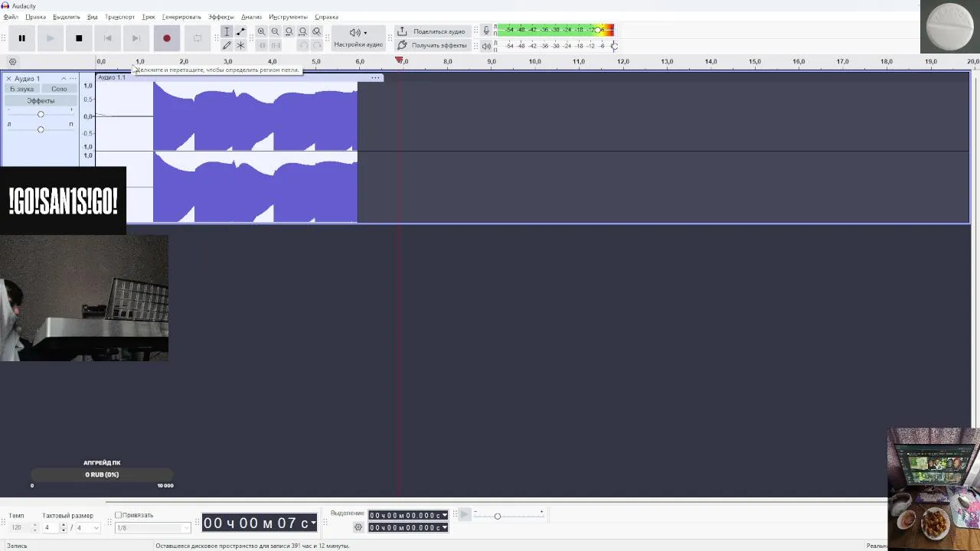Close the Аудио 1 track with X

(x=8, y=79)
